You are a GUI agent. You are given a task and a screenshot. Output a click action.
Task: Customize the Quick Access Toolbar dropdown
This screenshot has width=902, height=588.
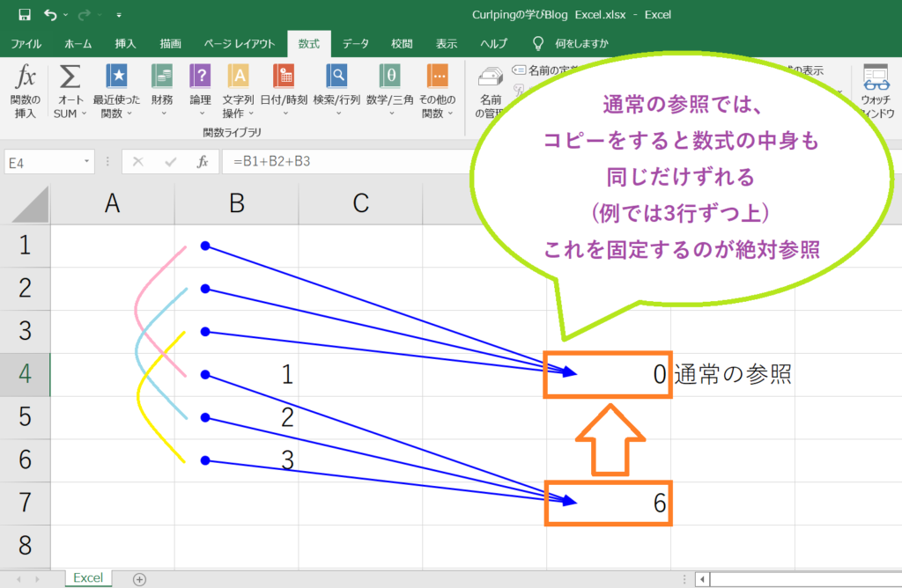pos(119,15)
